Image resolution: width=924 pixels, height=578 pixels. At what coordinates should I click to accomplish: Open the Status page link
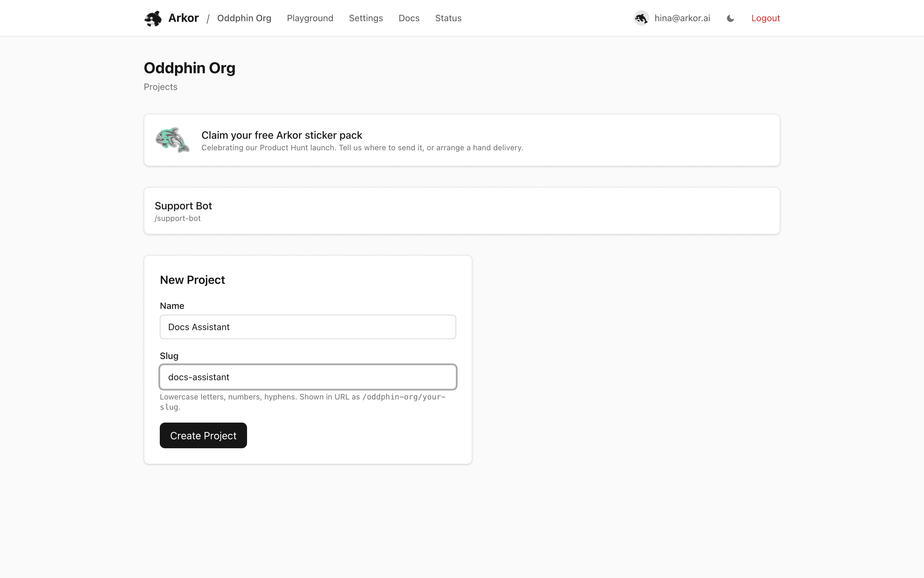(x=448, y=18)
